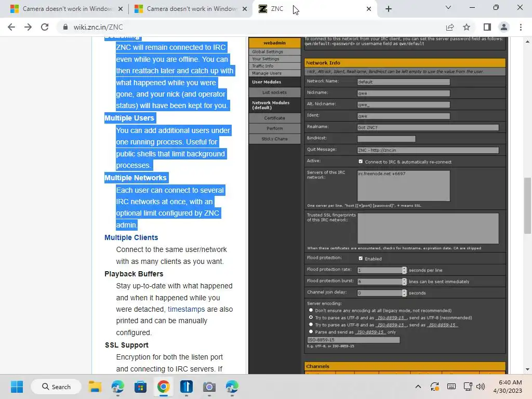Open clock and calendar flyout

[508, 387]
